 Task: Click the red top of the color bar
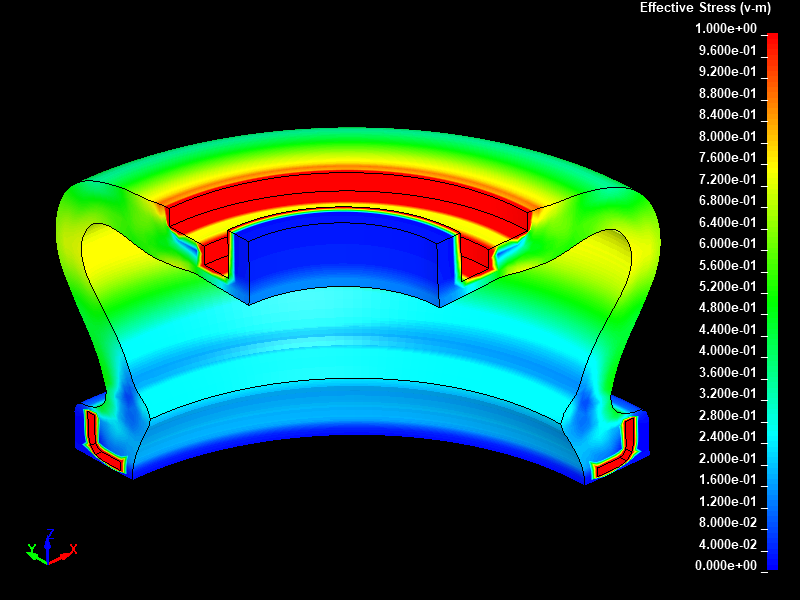pyautogui.click(x=772, y=42)
